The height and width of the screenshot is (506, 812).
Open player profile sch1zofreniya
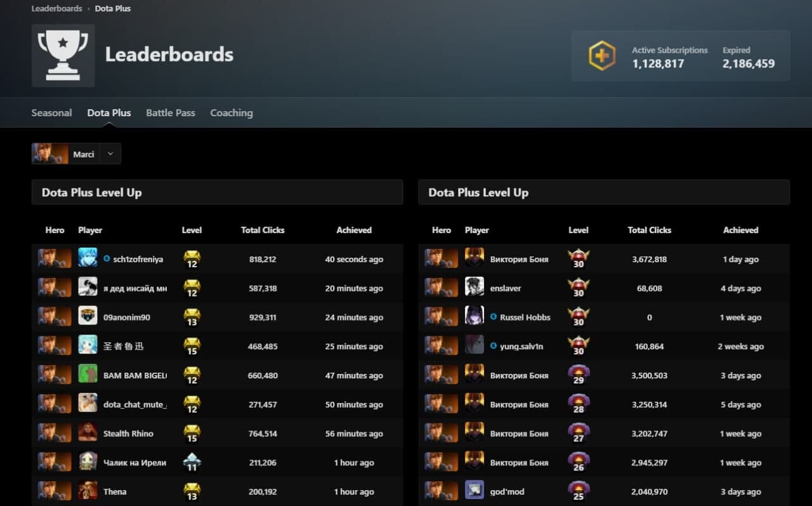pyautogui.click(x=138, y=259)
